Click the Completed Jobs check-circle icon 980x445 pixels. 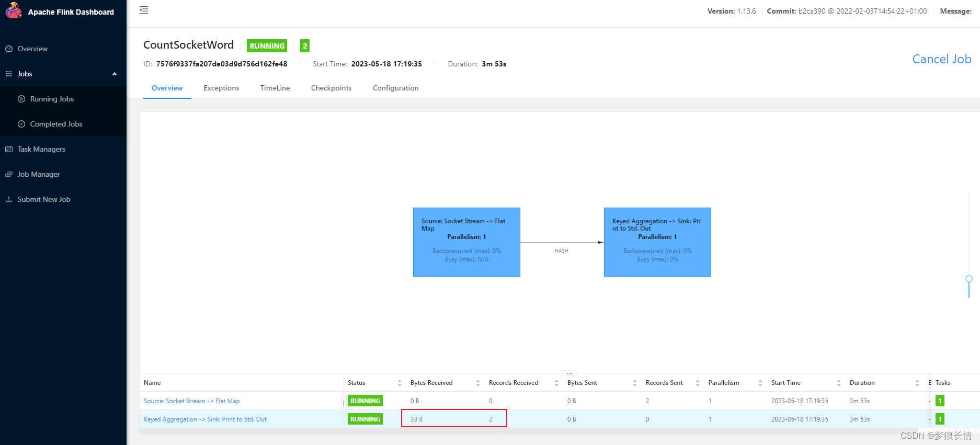coord(21,124)
